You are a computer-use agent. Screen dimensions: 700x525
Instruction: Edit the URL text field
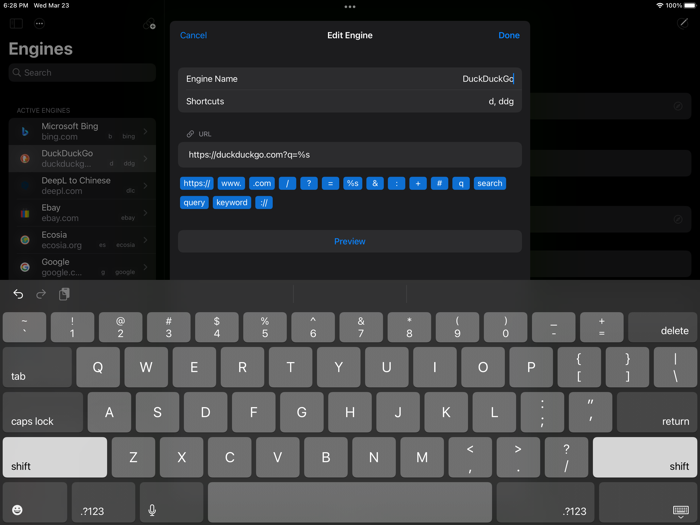(350, 155)
